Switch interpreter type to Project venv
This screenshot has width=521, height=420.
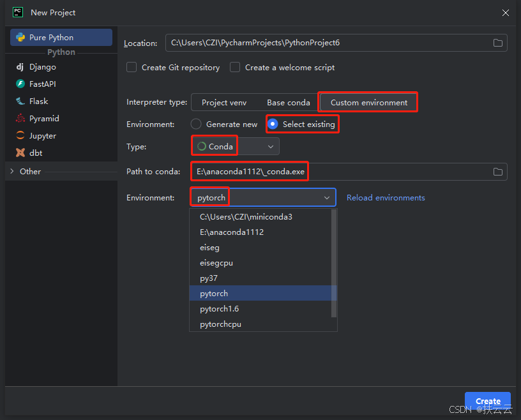[x=224, y=103]
